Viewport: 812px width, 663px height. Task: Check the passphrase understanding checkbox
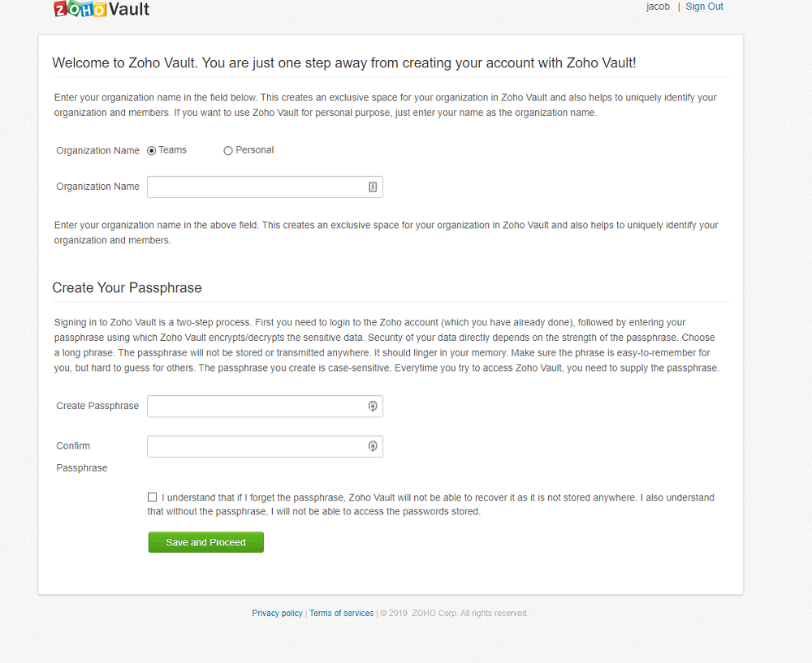[x=153, y=497]
